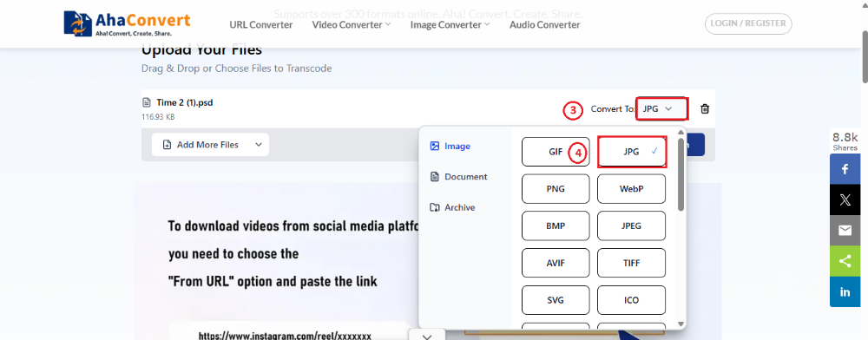
Task: Expand the Video Converter menu
Action: pyautogui.click(x=352, y=24)
